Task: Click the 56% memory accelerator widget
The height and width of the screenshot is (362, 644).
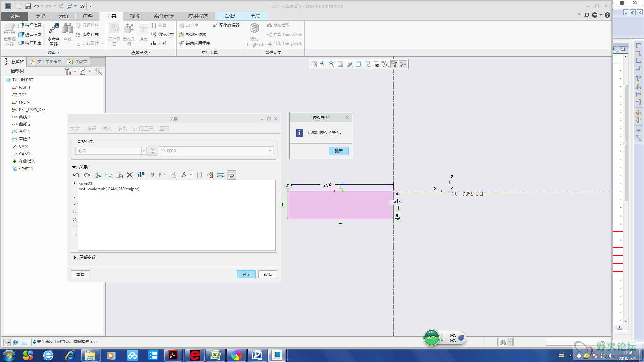Action: coord(431,338)
